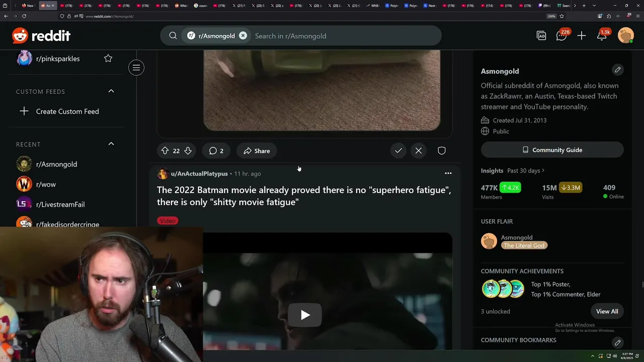Screen dimensions: 644x362
Task: Downvote the post with 22 votes
Action: pyautogui.click(x=188, y=151)
